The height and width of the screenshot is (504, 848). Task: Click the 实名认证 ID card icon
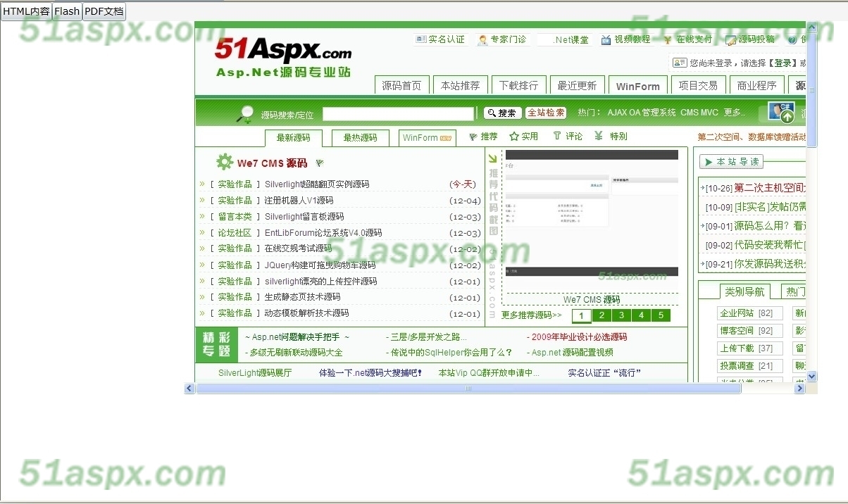pyautogui.click(x=420, y=39)
